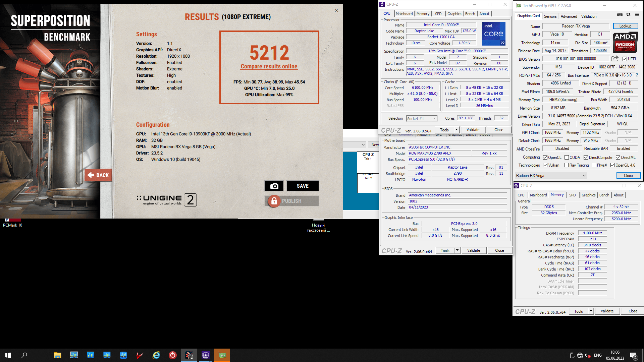
Task: Toggle the DirectCompute checkbox
Action: tap(586, 158)
